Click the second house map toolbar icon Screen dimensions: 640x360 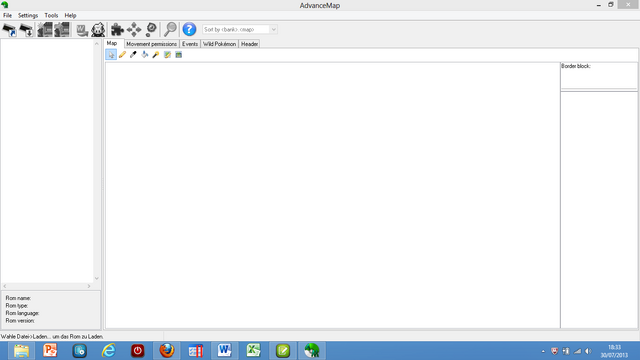tap(62, 29)
